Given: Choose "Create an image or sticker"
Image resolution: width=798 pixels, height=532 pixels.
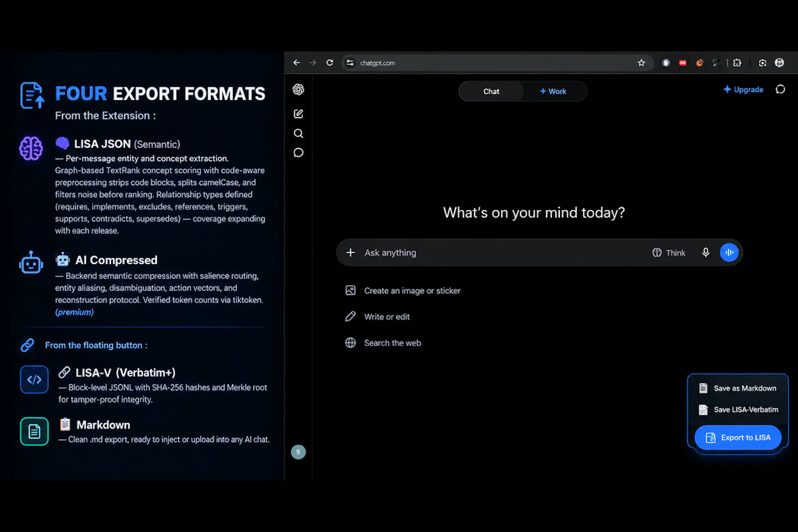Looking at the screenshot, I should tap(403, 291).
